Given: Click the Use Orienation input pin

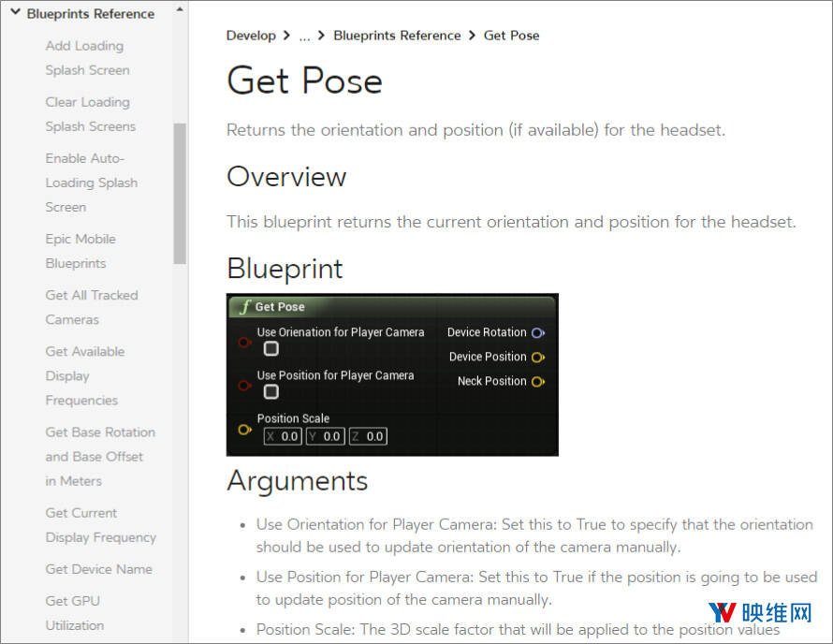Looking at the screenshot, I should coord(244,344).
